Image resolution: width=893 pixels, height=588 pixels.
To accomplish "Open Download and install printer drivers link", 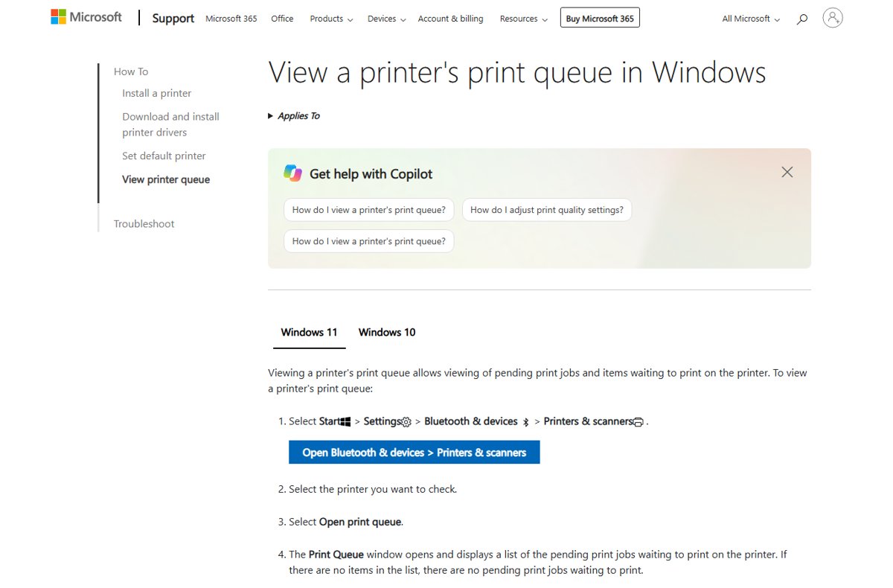I will (171, 124).
